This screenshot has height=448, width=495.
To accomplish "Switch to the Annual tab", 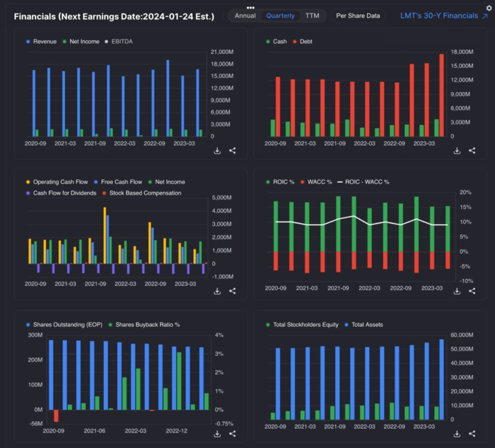I will 245,15.
